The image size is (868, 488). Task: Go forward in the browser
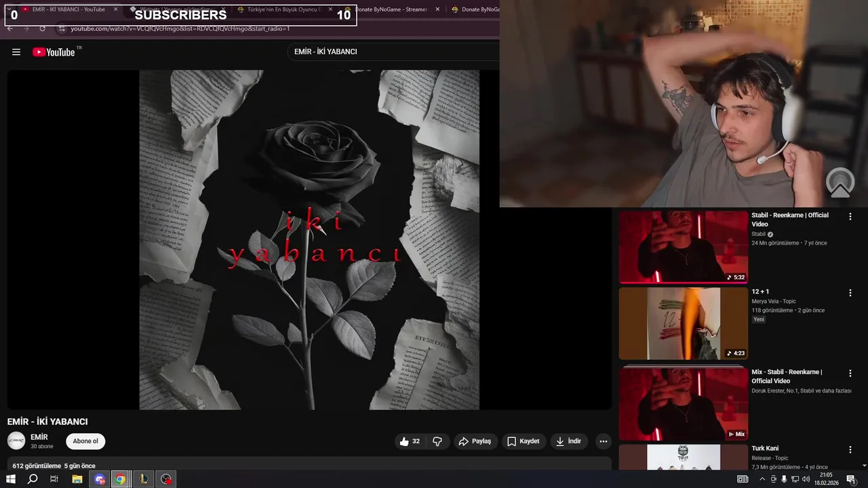[26, 28]
